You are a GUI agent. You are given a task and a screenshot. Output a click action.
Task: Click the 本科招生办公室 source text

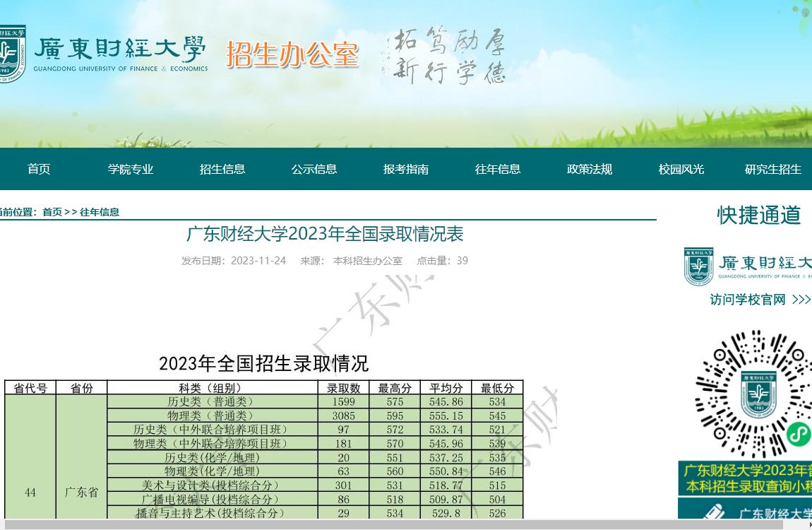coord(368,261)
